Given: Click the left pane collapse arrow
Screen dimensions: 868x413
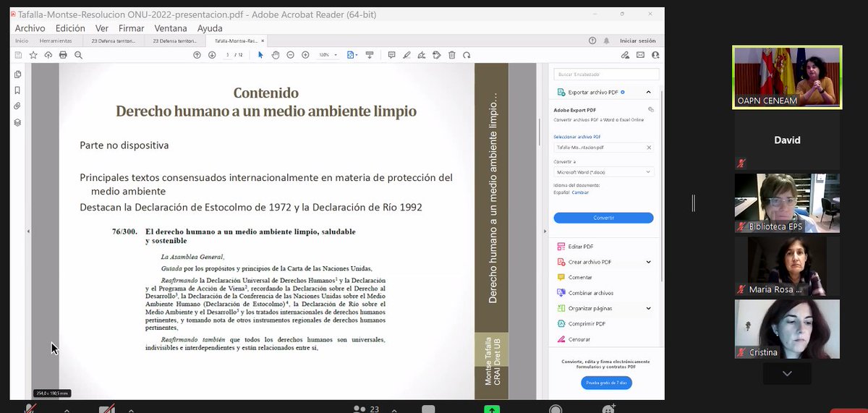Looking at the screenshot, I should click(27, 231).
